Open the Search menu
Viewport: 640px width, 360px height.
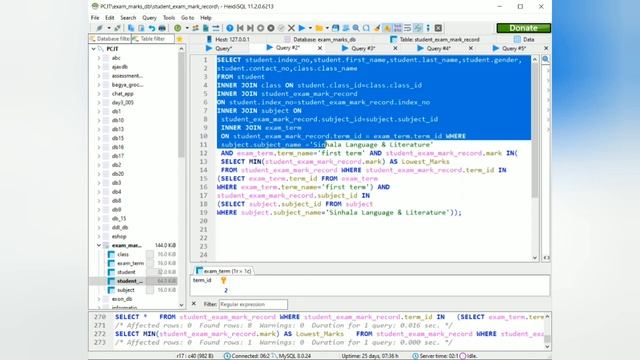[128, 18]
